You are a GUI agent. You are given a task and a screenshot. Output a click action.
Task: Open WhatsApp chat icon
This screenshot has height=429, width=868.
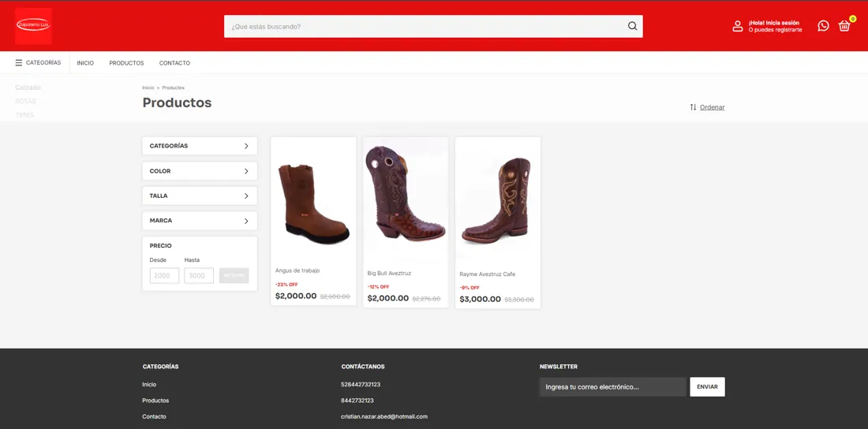pyautogui.click(x=823, y=26)
